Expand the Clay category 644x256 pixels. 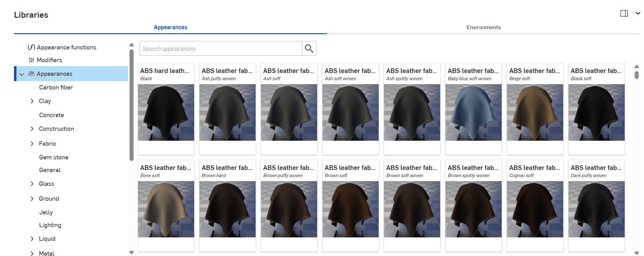pos(32,101)
